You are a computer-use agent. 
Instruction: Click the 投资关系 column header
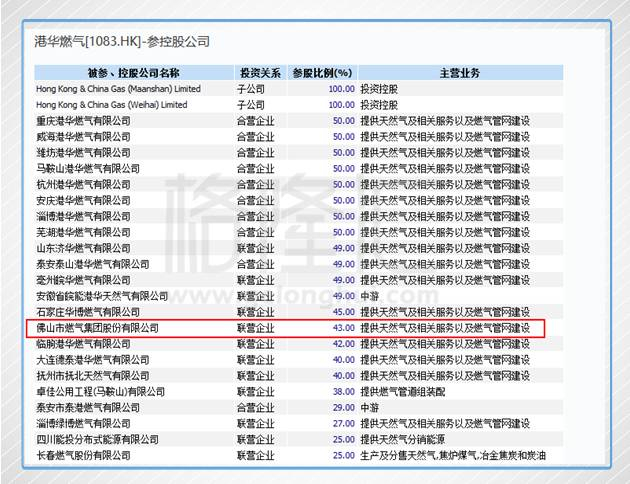[260, 73]
